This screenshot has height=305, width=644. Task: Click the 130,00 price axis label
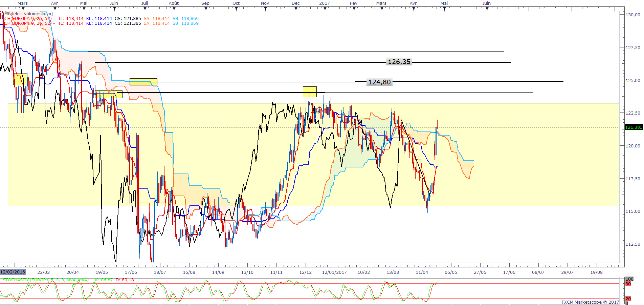coord(633,15)
